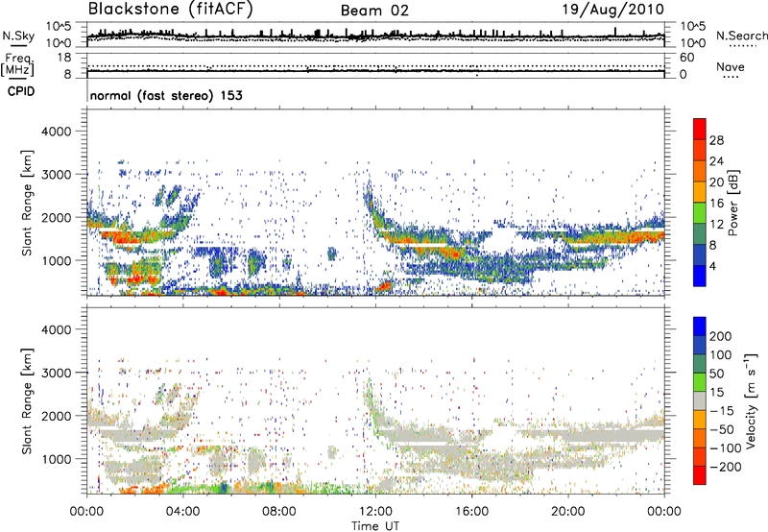Click the 'CPID' label
This screenshot has height=532, width=768.
pyautogui.click(x=21, y=91)
